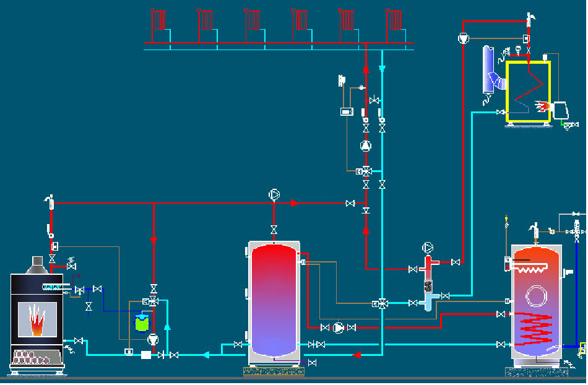Click the last radiator on the right

coord(394,20)
